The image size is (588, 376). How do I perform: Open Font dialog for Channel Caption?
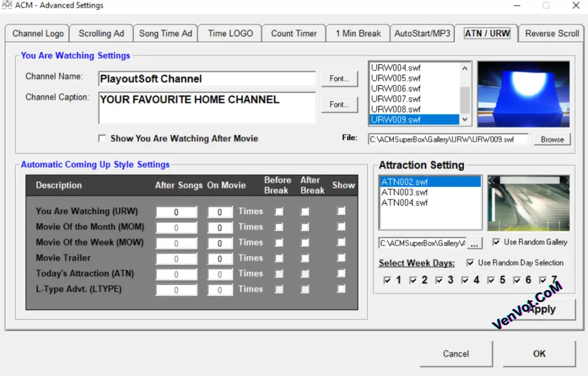(x=339, y=104)
